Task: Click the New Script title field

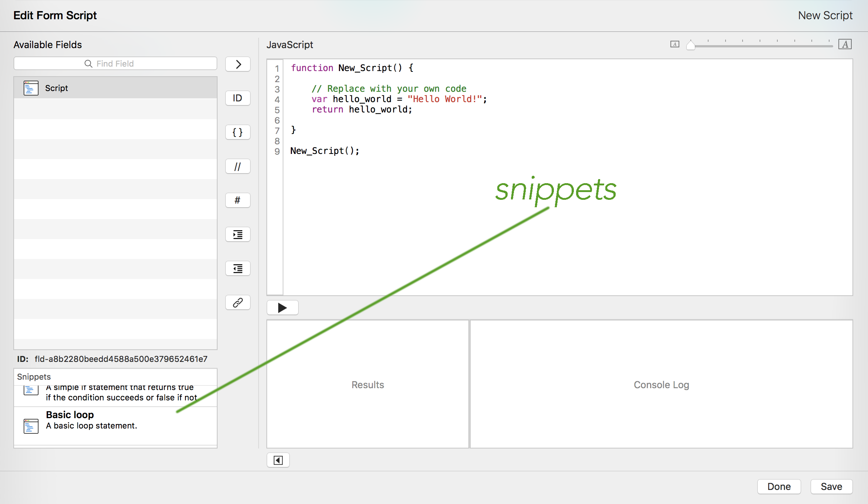Action: [x=825, y=16]
